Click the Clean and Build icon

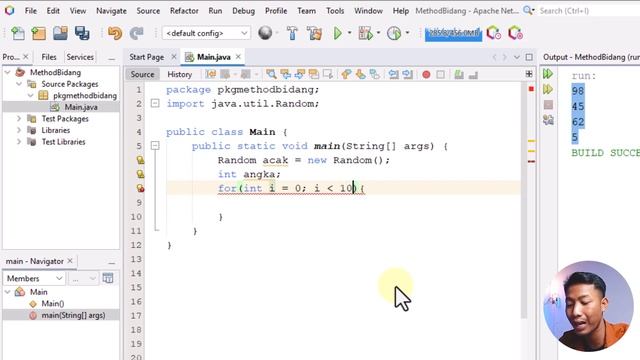(x=314, y=33)
